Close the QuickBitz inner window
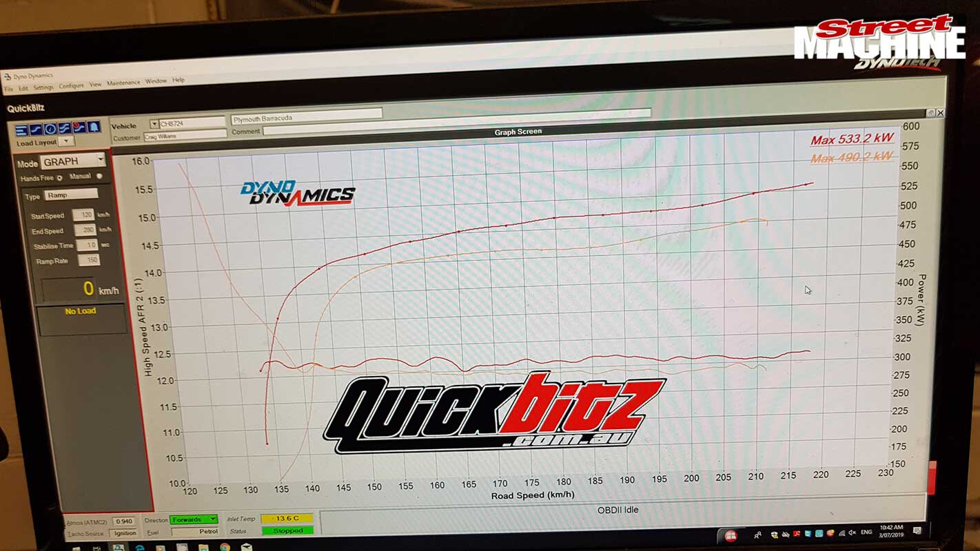Image resolution: width=980 pixels, height=551 pixels. (940, 112)
